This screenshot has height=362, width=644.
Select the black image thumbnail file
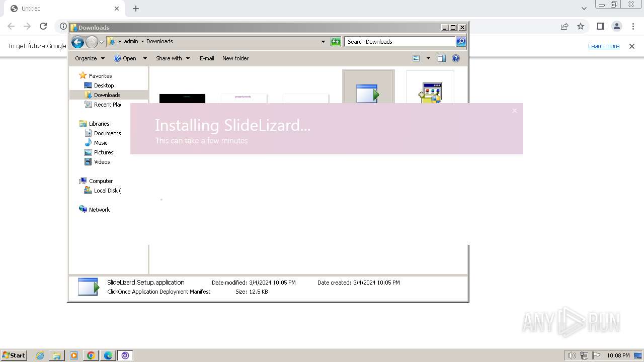(x=182, y=98)
